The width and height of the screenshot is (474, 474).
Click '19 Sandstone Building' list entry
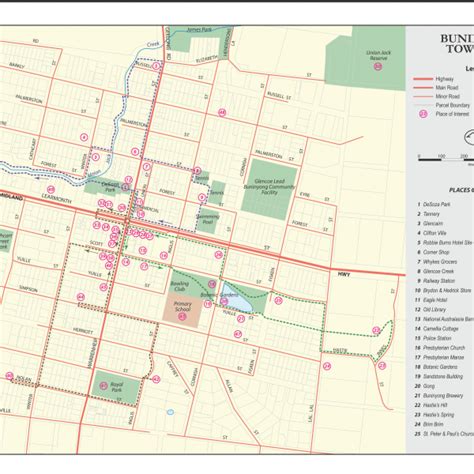coord(439,377)
